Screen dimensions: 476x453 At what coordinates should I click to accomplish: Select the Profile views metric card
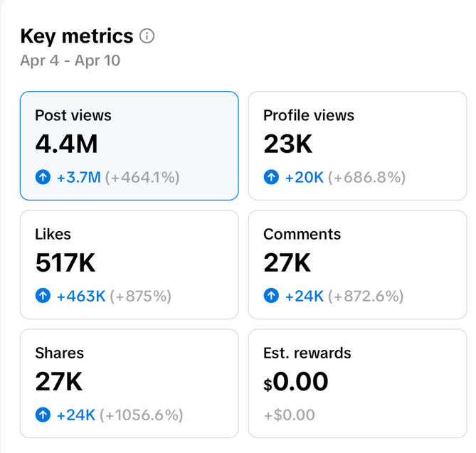point(357,146)
